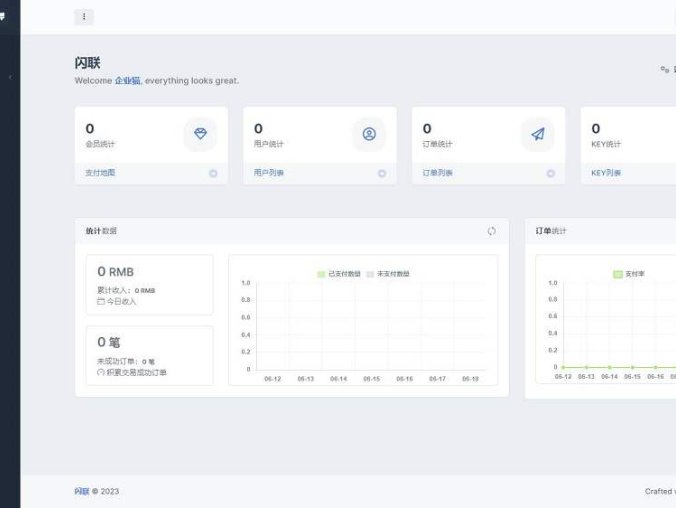Click the 统计数据 panel title
Viewport: 676px width, 508px height.
[101, 231]
